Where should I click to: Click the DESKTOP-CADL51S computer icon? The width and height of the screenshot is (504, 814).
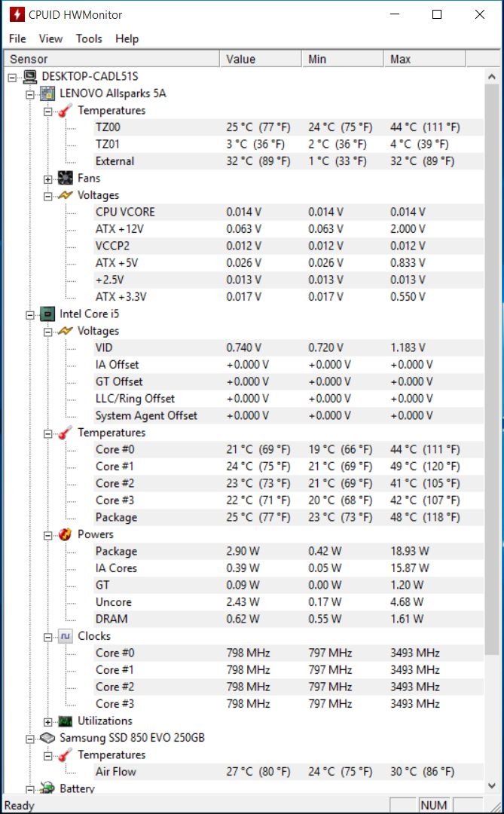[x=30, y=77]
